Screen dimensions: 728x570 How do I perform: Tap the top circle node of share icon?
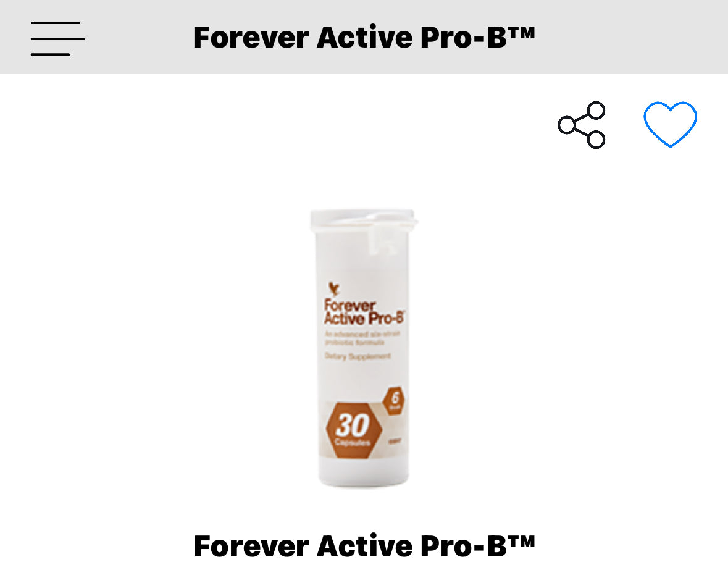tap(596, 111)
